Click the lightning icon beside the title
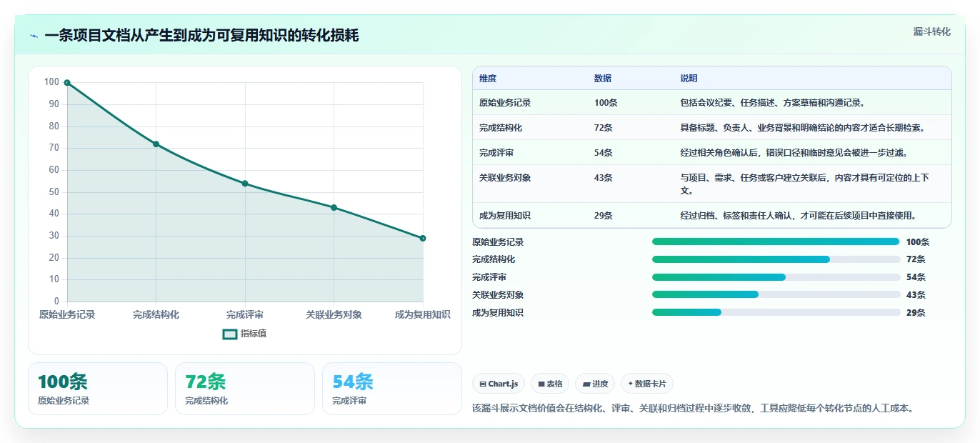Screen dimensions: 980x443 coord(34,36)
